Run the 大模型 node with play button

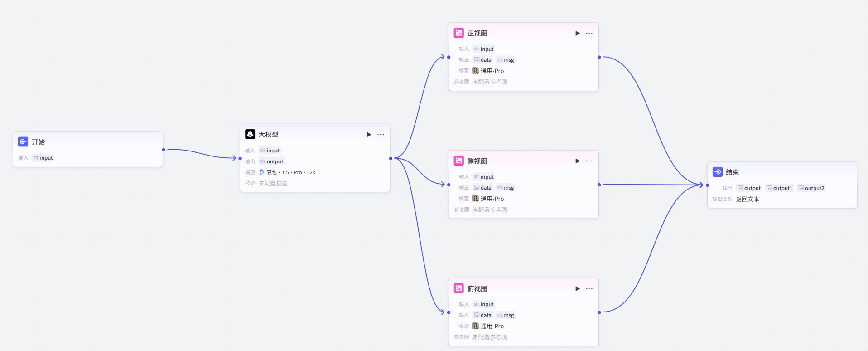pyautogui.click(x=369, y=135)
